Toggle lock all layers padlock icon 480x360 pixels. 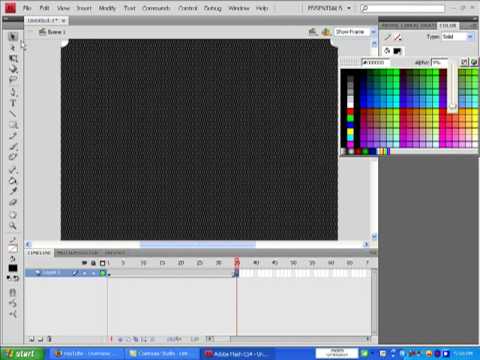point(94,263)
